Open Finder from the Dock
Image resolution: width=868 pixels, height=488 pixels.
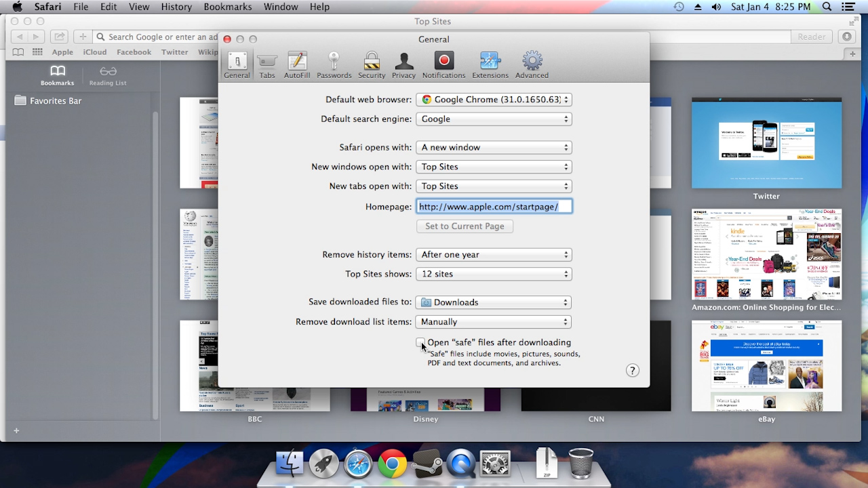click(290, 464)
